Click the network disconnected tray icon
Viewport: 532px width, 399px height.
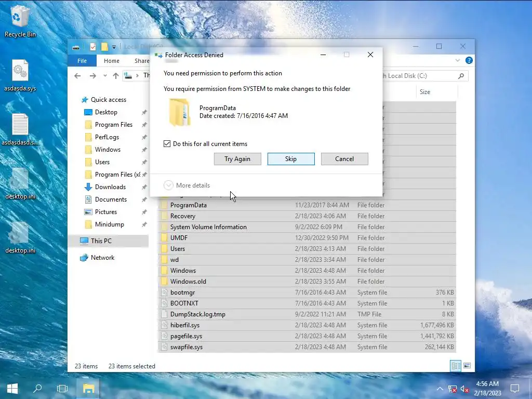[453, 389]
